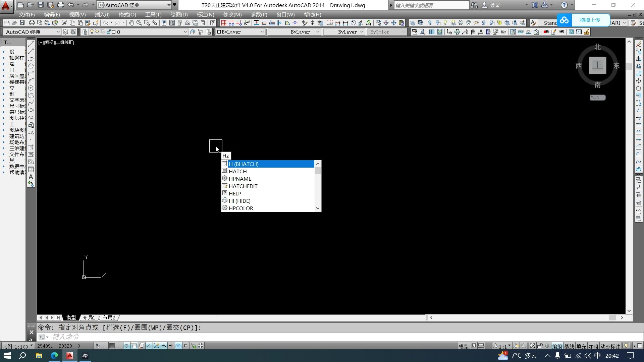Viewport: 644px width, 362px height.
Task: Click the Cut scissors icon
Action: 64,23
